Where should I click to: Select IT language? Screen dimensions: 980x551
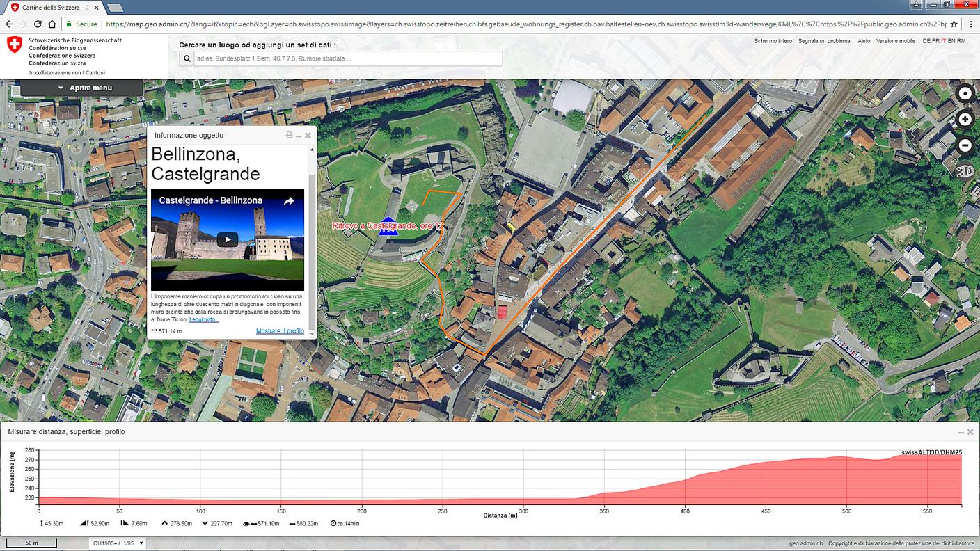tap(944, 41)
